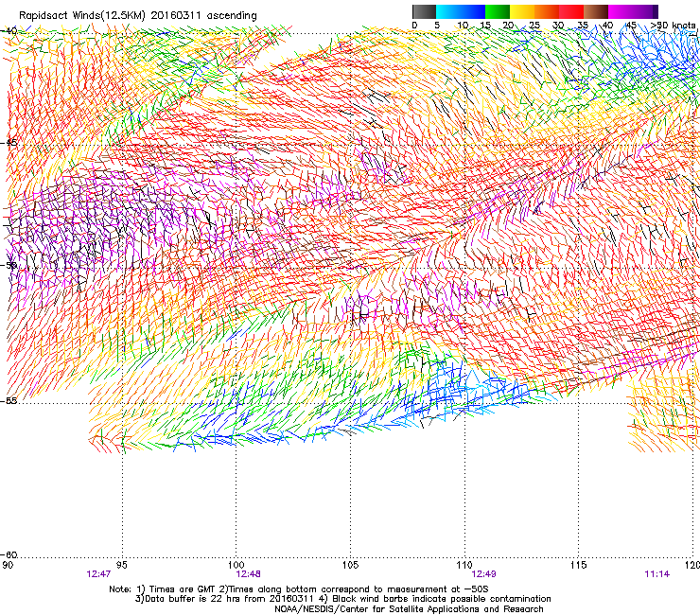Click the "10" label under the color scale
Screen dimensions: 700x615
463,25
